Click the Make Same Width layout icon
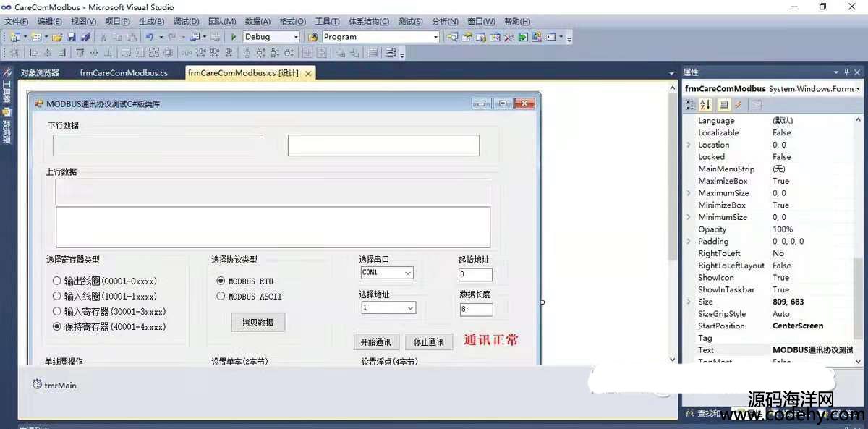868x429 pixels. click(x=127, y=52)
